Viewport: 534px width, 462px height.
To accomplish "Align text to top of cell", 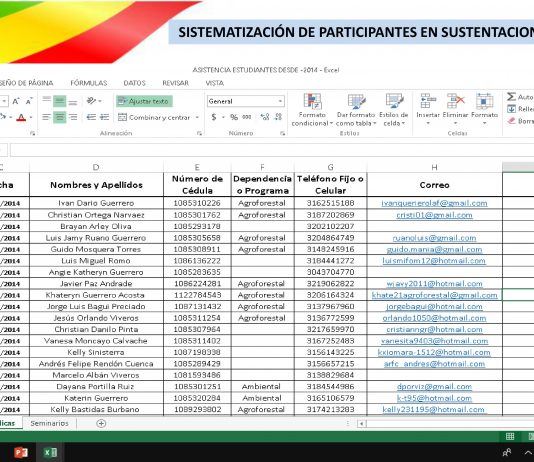I will [x=46, y=101].
